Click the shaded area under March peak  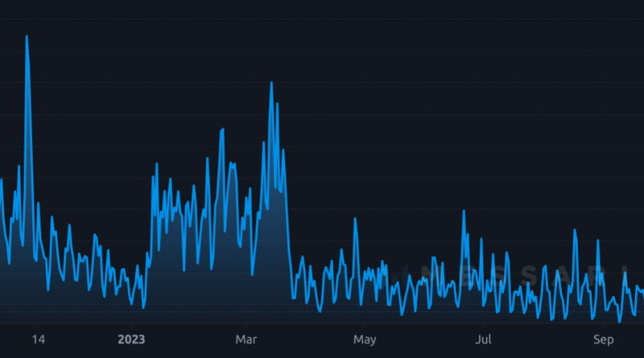270,241
